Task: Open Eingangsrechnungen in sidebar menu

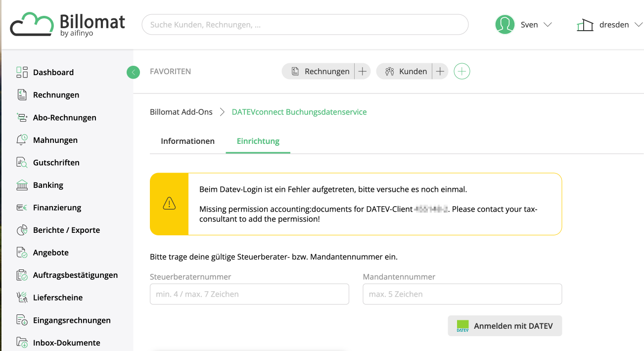Action: pyautogui.click(x=72, y=320)
